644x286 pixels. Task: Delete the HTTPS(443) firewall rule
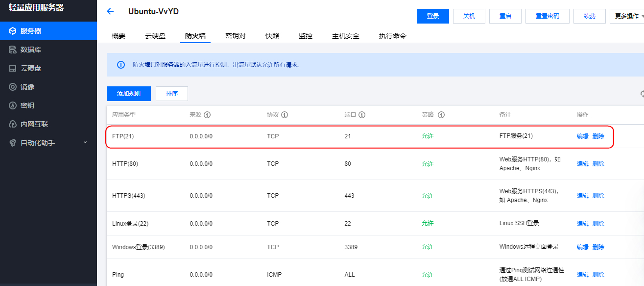[x=598, y=196]
